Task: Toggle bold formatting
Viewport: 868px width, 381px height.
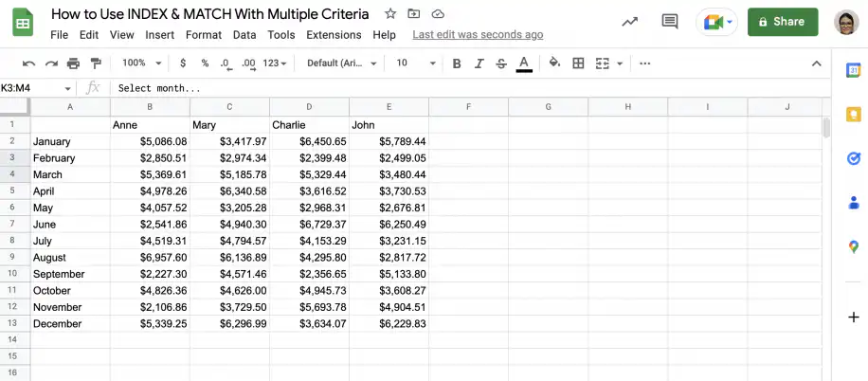Action: point(457,63)
